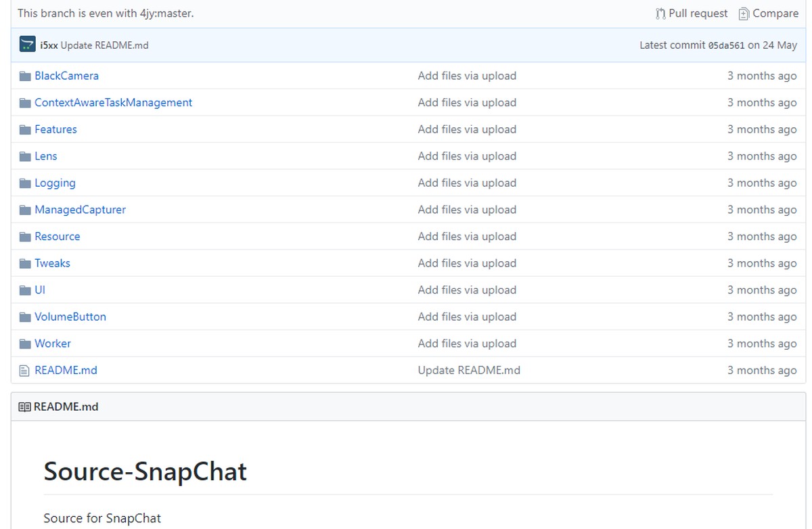Image resolution: width=812 pixels, height=529 pixels.
Task: Click the Compare icon
Action: pyautogui.click(x=744, y=13)
